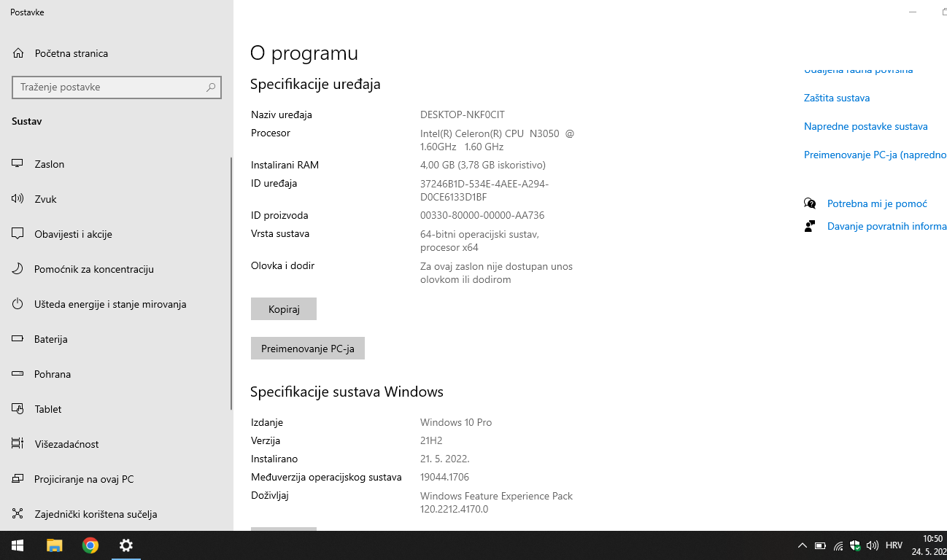Click the battery icon in system tray

[x=820, y=545]
